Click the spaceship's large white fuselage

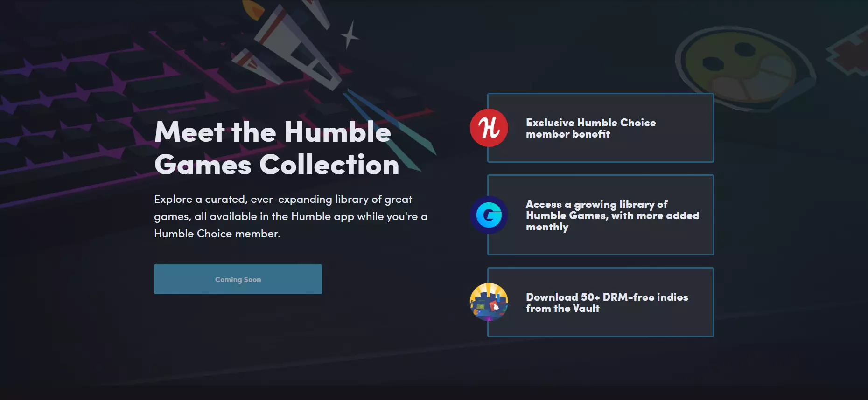tap(299, 47)
